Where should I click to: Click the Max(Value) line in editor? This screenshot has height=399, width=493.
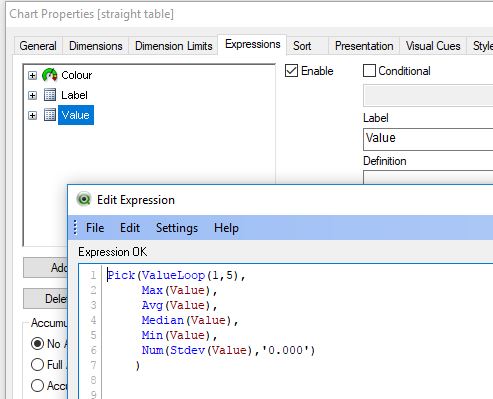tap(179, 290)
